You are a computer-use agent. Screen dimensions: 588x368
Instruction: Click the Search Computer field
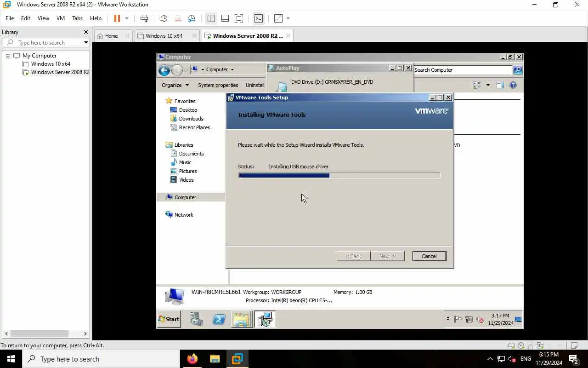(x=463, y=70)
